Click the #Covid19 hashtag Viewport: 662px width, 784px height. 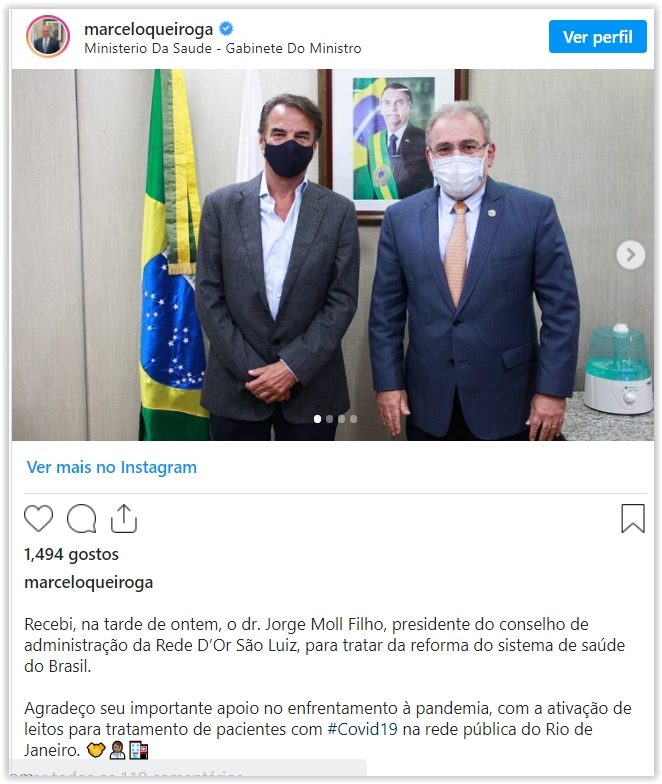pyautogui.click(x=362, y=729)
